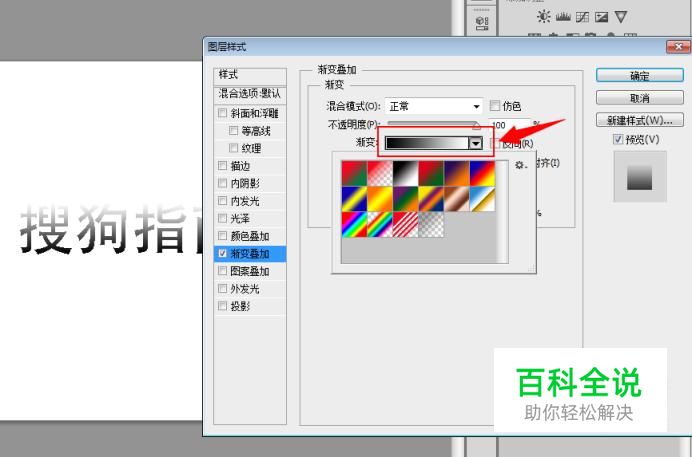The image size is (692, 457).
Task: Pick the opaque rainbow spectrum gradient preset
Action: [354, 225]
